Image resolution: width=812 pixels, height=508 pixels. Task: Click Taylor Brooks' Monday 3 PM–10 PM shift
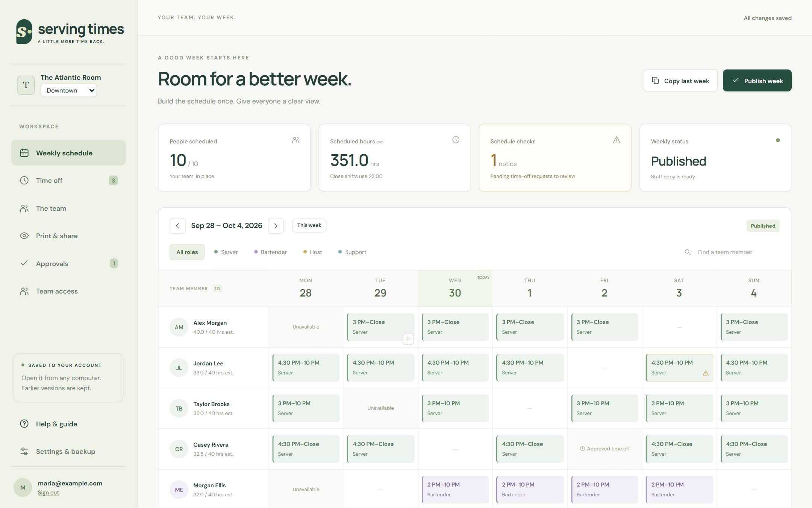[306, 408]
